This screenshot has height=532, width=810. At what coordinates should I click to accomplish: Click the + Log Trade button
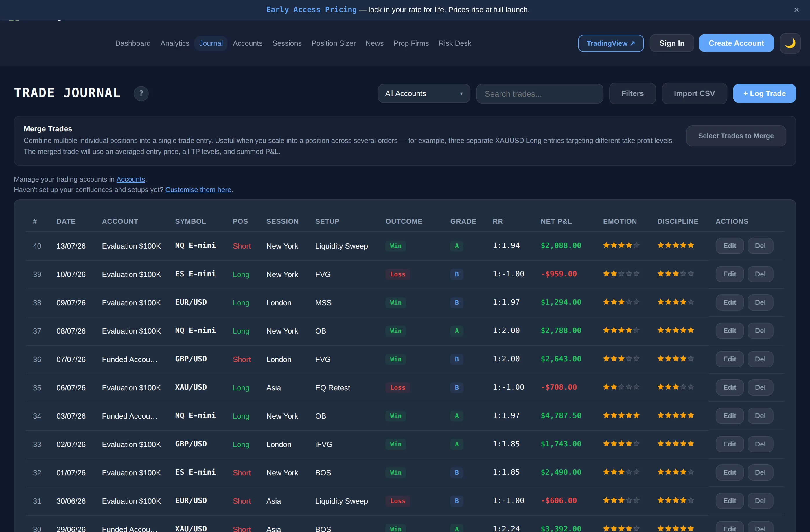tap(764, 94)
